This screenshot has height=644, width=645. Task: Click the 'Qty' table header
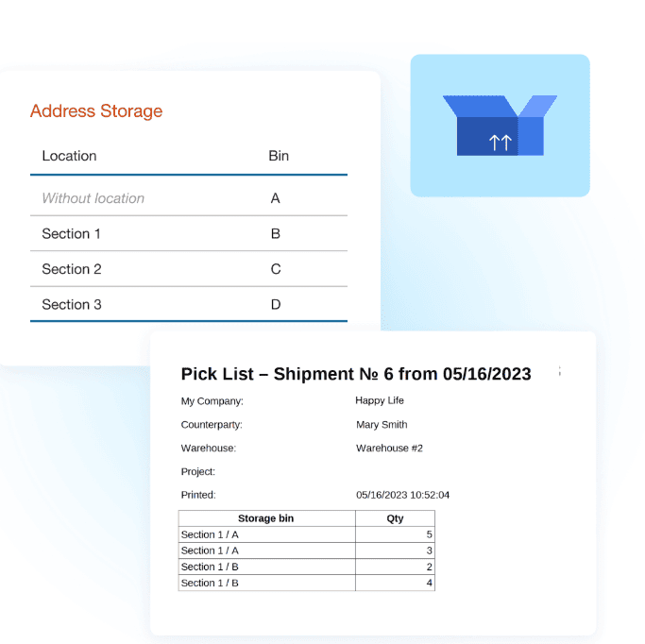coord(395,518)
